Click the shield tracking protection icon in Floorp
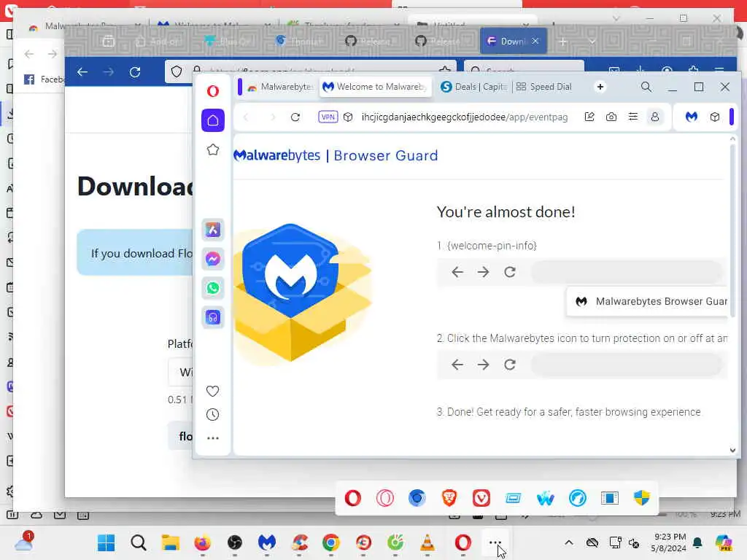 (x=177, y=72)
